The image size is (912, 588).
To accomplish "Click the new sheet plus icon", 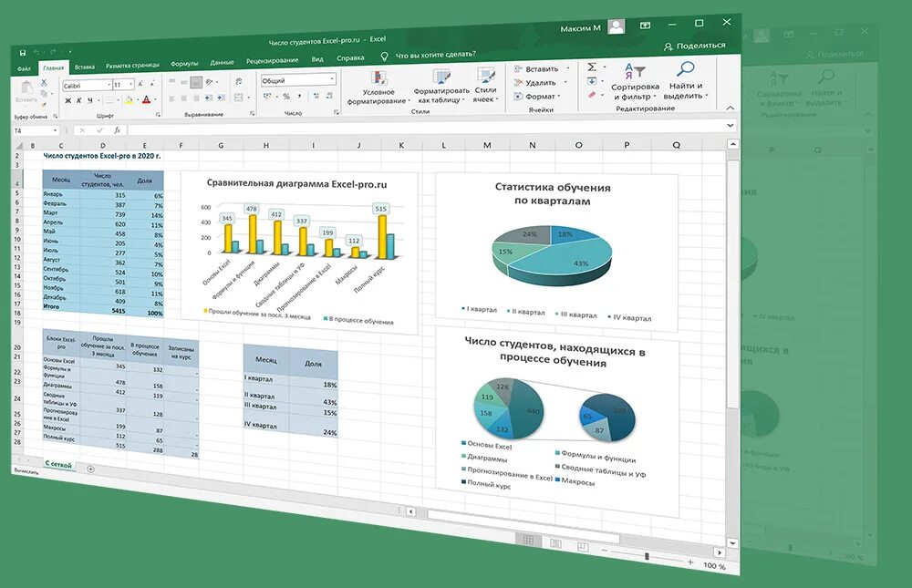I will (x=90, y=469).
